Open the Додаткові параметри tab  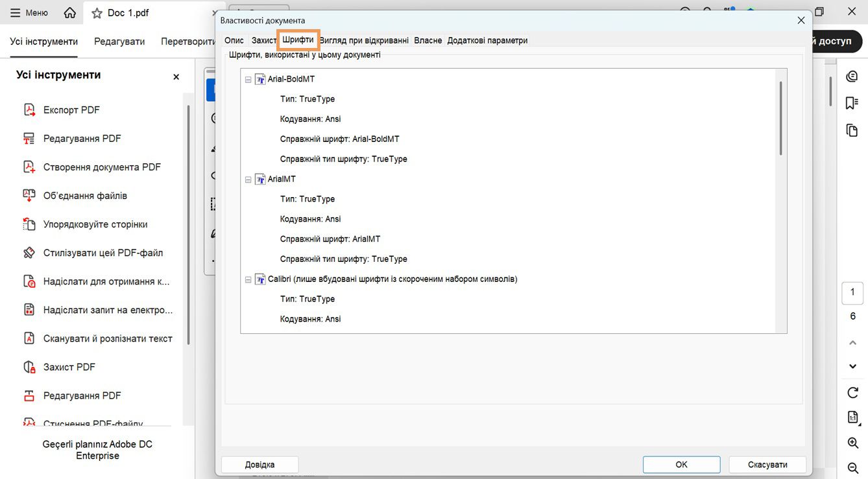[x=487, y=40]
